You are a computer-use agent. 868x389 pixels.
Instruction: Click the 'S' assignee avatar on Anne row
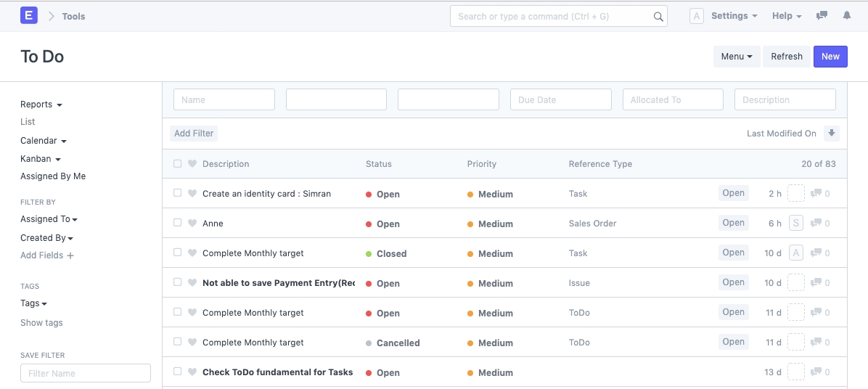(796, 223)
